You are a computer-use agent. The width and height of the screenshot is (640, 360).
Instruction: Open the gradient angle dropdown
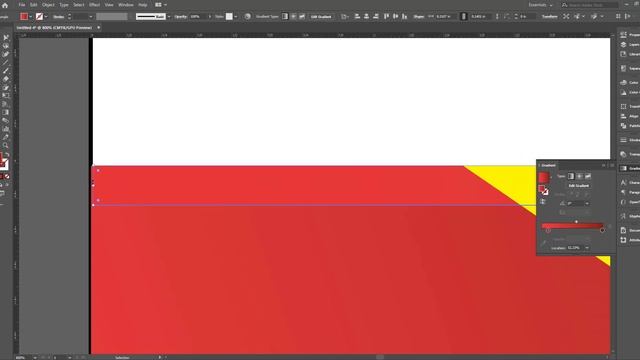(x=587, y=203)
